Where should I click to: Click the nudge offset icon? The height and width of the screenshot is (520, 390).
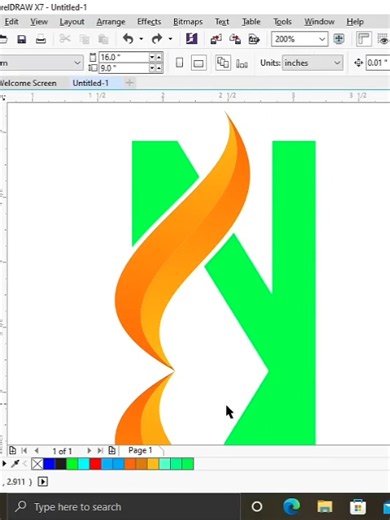point(359,63)
